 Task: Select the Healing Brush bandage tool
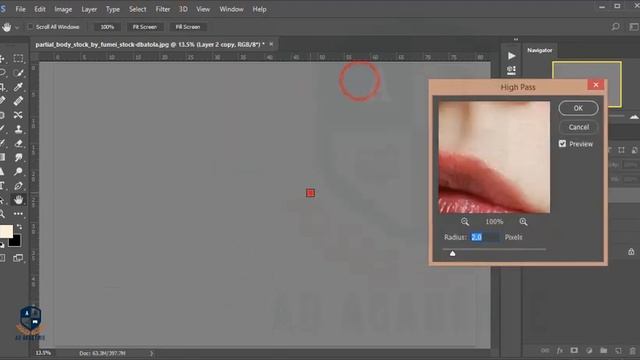click(18, 101)
